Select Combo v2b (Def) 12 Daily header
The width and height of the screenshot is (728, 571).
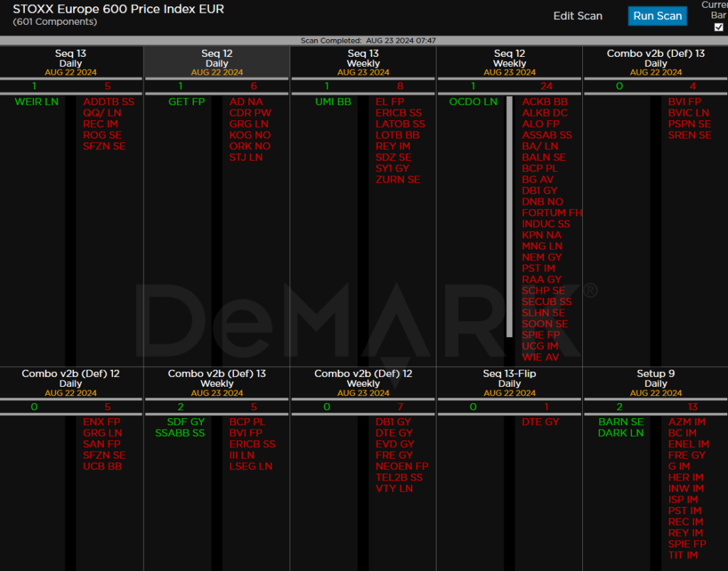(70, 383)
